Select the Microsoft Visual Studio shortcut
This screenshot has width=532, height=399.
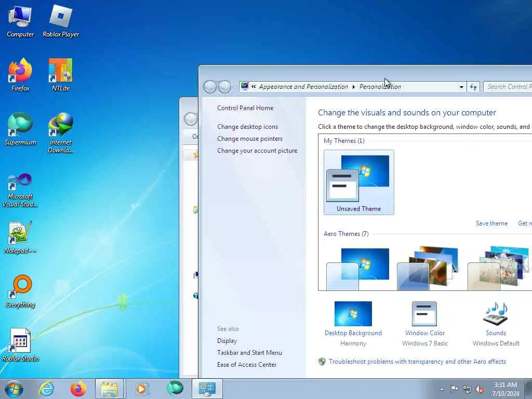20,190
